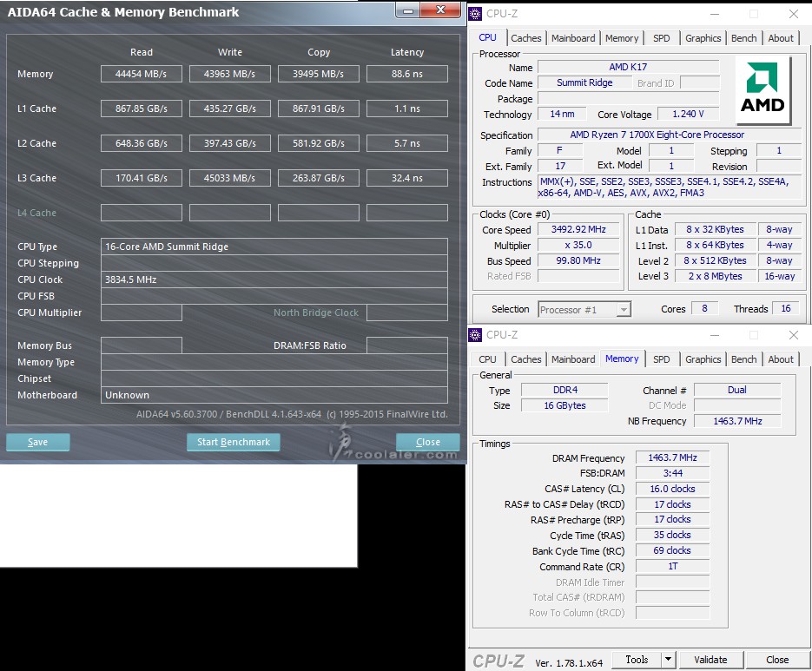Click Level 3 cache 2 x 8 MBytes
Image resolution: width=812 pixels, height=671 pixels.
coord(715,276)
